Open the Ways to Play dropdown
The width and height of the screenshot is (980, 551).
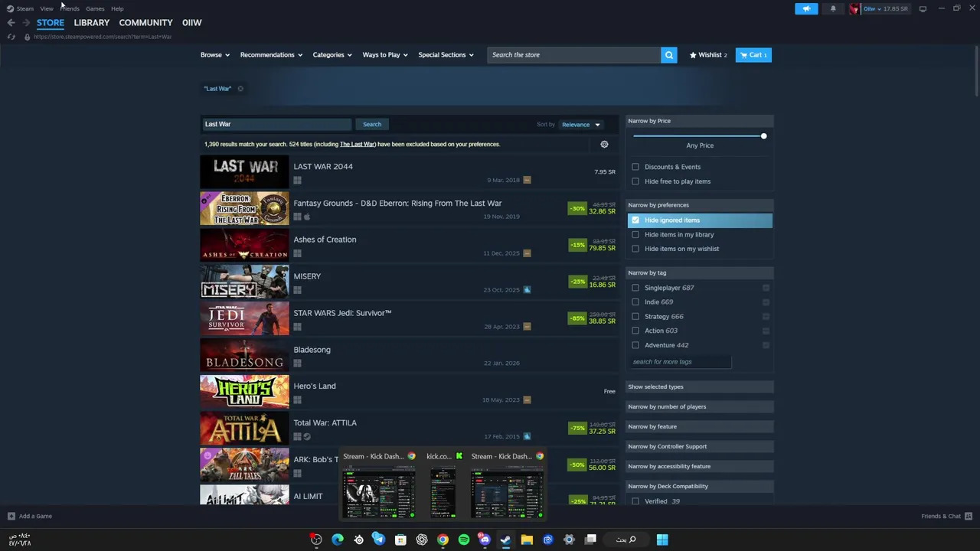point(385,55)
